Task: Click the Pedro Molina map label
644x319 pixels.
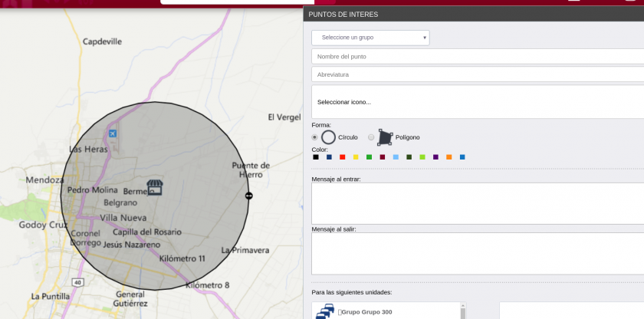Action: [x=93, y=190]
